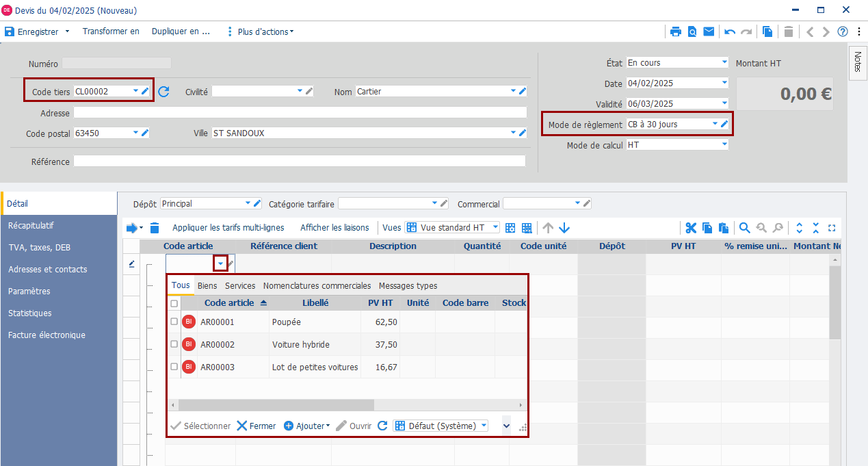Click the trash icon in the line toolbar

click(155, 228)
